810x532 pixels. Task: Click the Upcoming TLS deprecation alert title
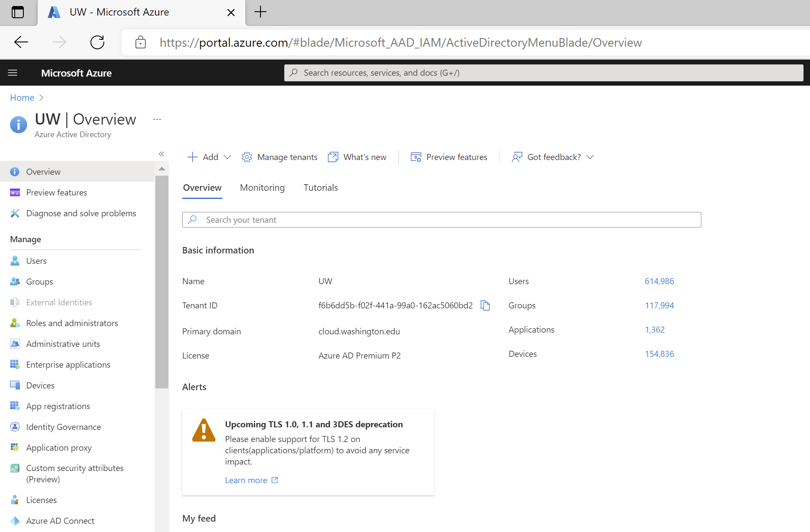pyautogui.click(x=314, y=424)
